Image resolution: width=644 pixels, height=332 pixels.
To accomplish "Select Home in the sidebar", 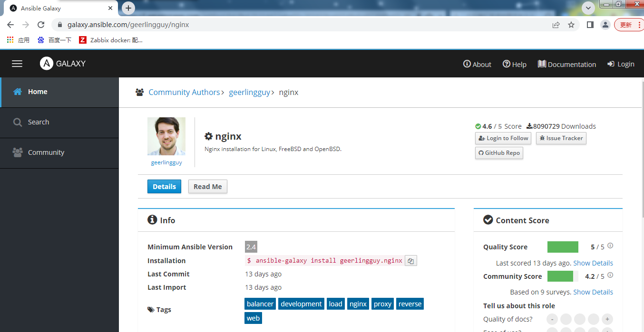I will 59,92.
